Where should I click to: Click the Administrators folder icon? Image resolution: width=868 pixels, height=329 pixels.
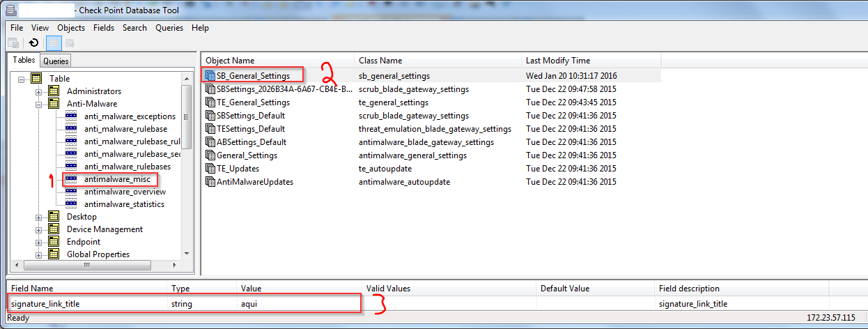click(54, 91)
